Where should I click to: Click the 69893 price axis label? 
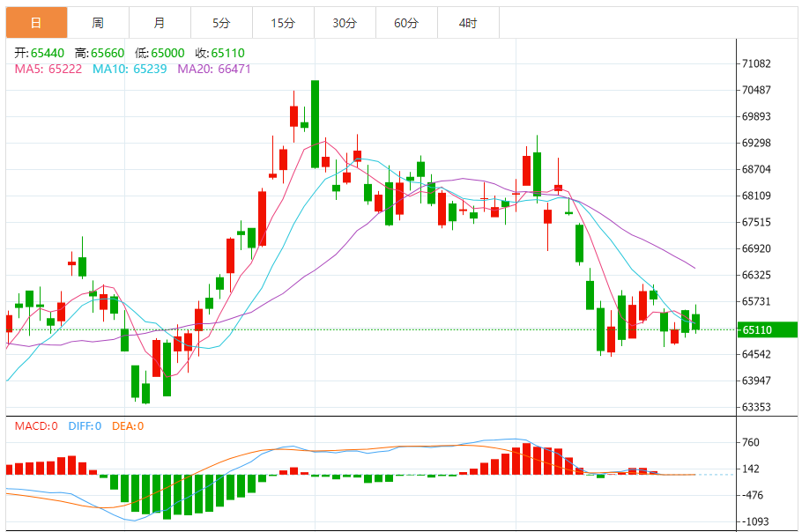756,116
